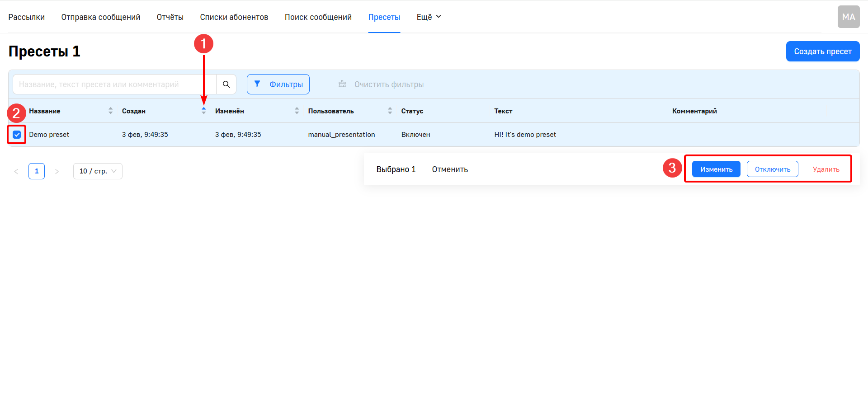Go to next page arrow
Image resolution: width=868 pixels, height=412 pixels.
(x=57, y=171)
